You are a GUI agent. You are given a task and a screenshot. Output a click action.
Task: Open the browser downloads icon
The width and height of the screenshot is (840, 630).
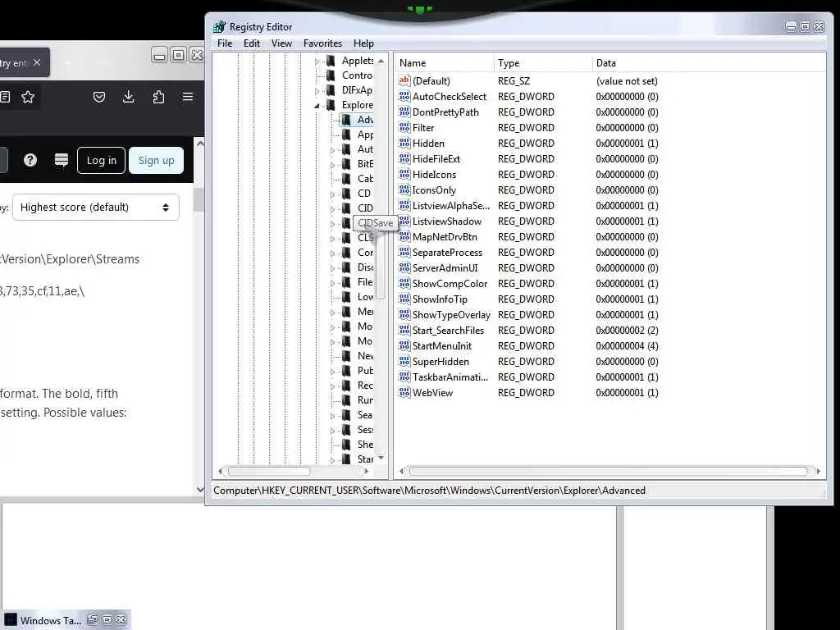(129, 97)
